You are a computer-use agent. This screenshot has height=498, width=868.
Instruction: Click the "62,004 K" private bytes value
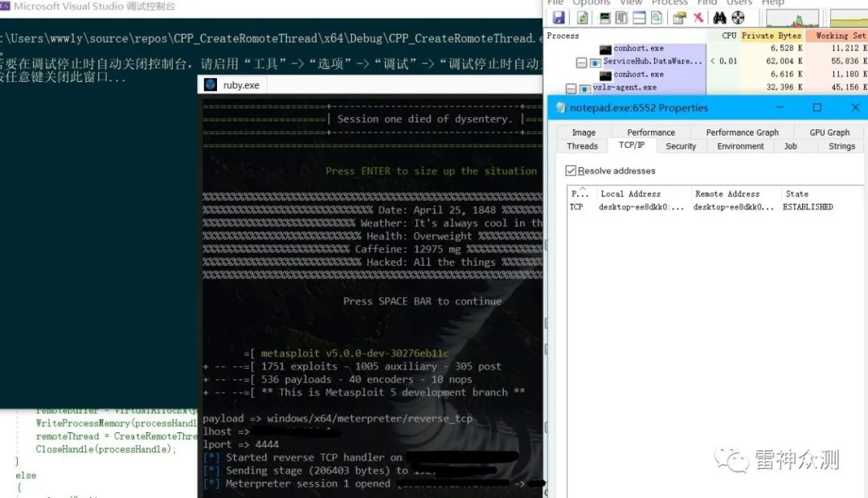point(784,61)
